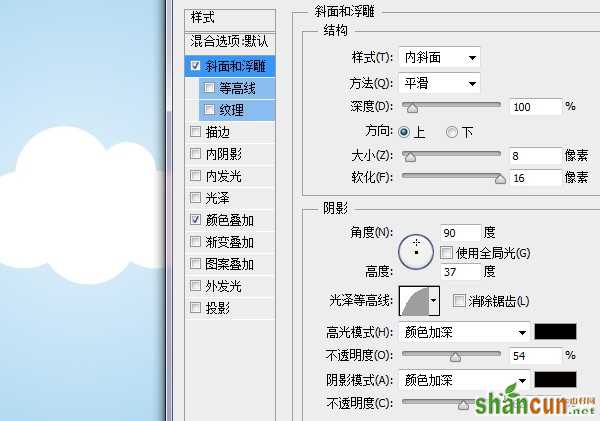
Task: Select the 描边 stroke style item
Action: 230,132
